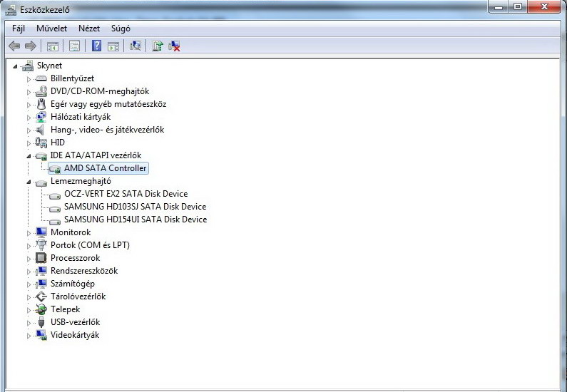Click the IDE ATA/ATAPI controller category icon

click(41, 155)
